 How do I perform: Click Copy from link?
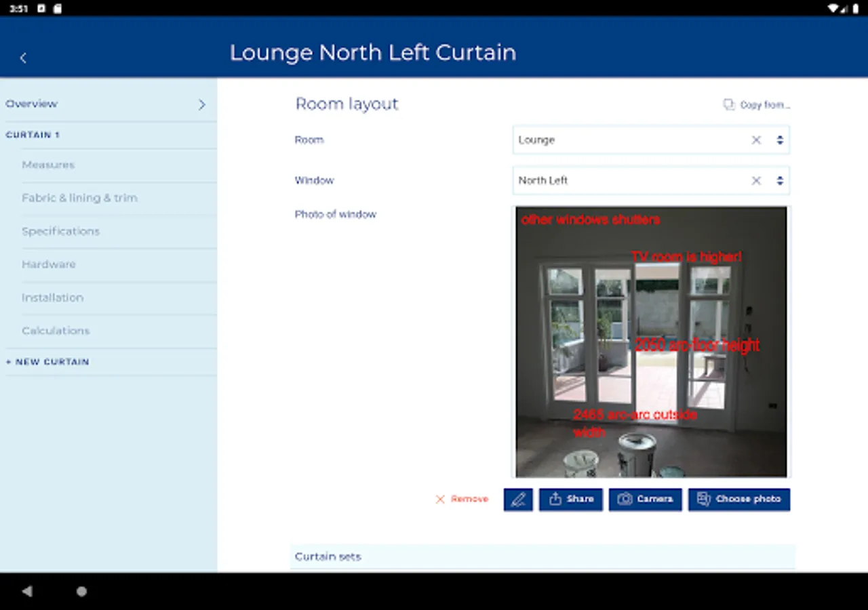pyautogui.click(x=757, y=105)
